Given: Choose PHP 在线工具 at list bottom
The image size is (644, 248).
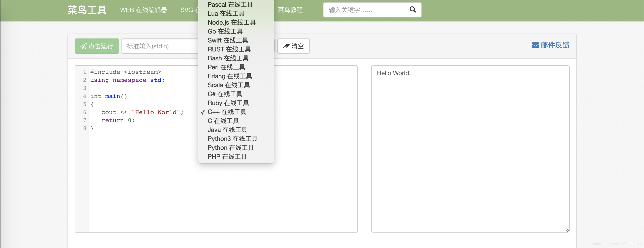Looking at the screenshot, I should [227, 157].
